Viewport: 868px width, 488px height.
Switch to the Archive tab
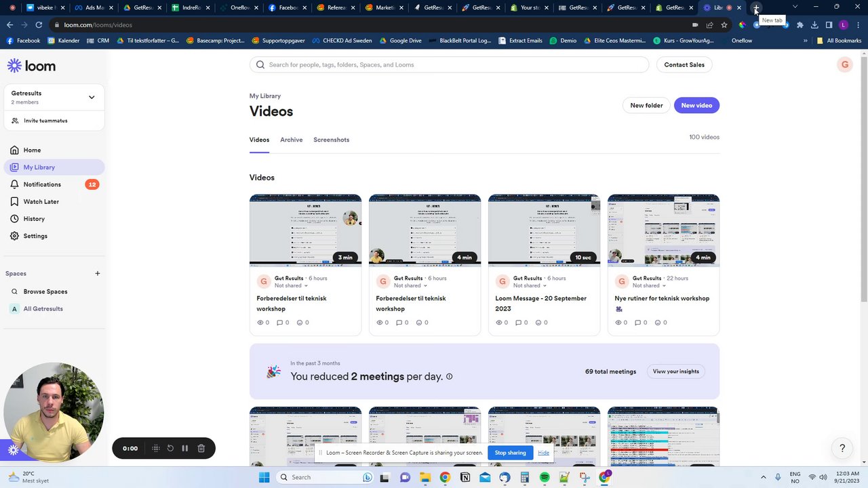point(291,140)
